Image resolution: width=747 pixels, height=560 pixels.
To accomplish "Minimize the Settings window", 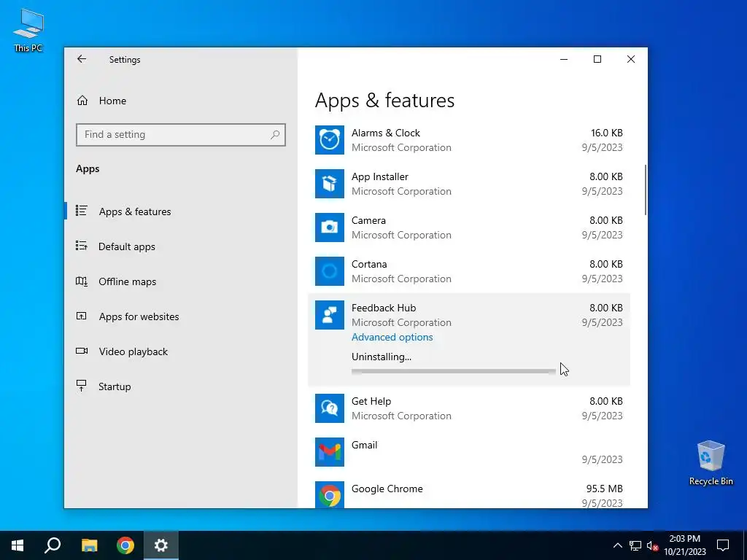I will coord(564,60).
